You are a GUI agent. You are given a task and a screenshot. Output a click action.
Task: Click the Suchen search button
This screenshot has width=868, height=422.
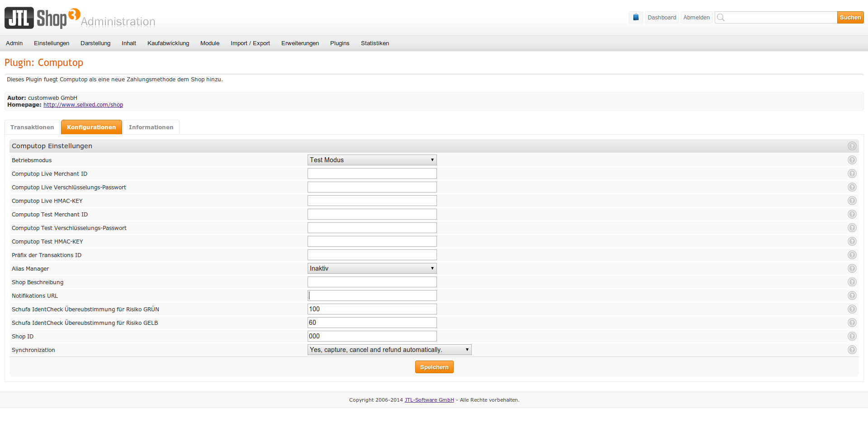pos(850,18)
